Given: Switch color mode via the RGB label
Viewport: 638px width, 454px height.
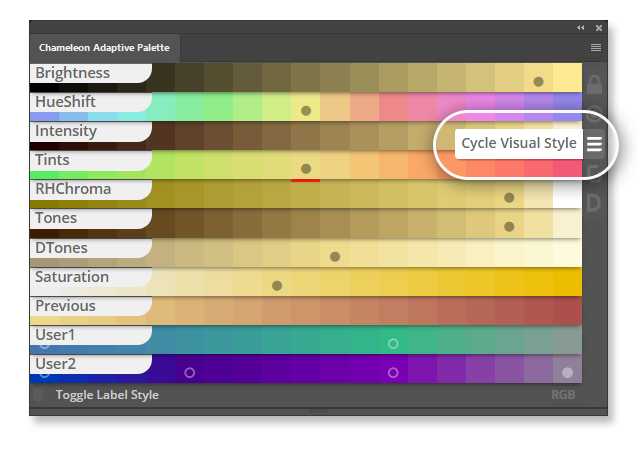Looking at the screenshot, I should (563, 395).
